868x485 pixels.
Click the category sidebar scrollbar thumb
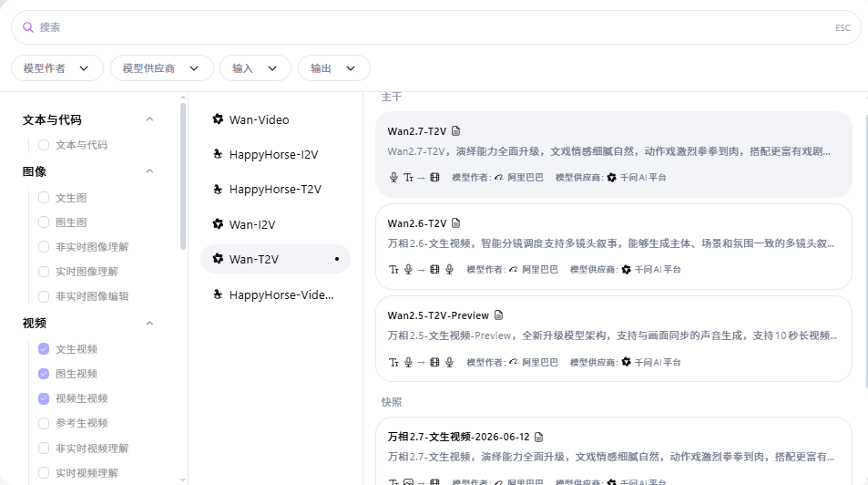[183, 176]
